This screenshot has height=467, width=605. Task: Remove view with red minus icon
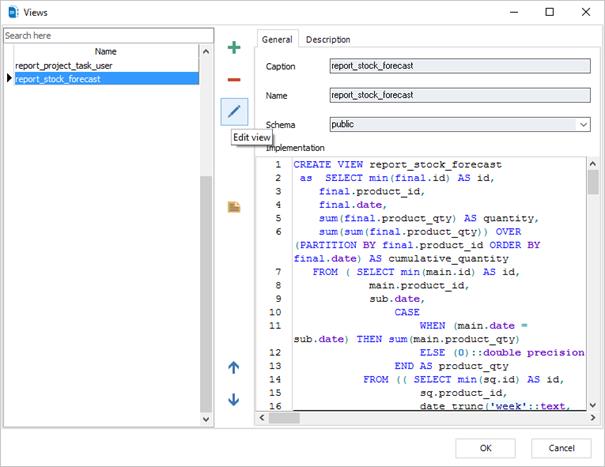point(234,80)
